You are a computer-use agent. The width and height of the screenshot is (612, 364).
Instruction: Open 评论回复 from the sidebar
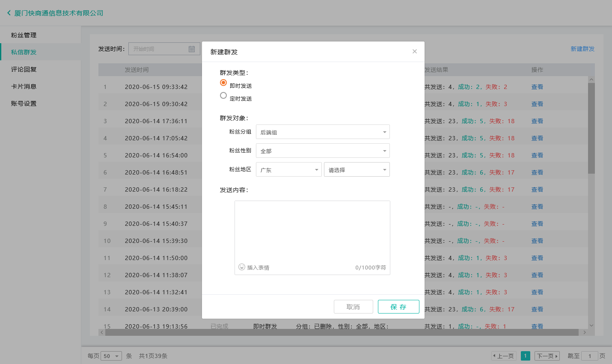pyautogui.click(x=24, y=69)
